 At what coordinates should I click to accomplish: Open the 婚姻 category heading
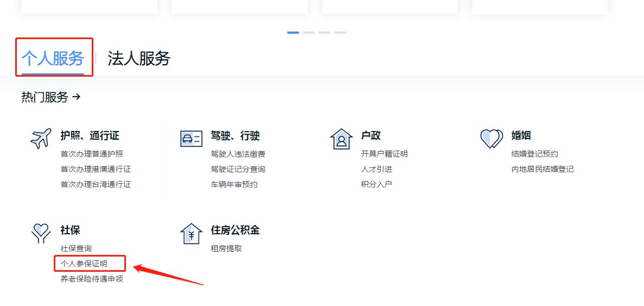[x=521, y=136]
